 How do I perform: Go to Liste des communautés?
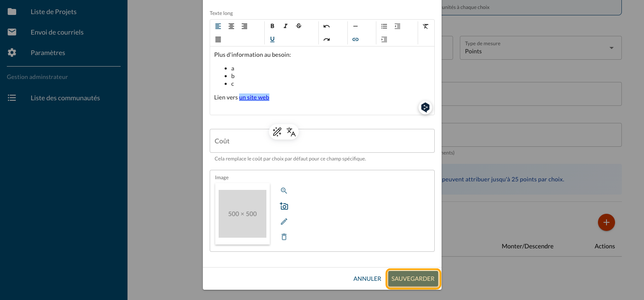pyautogui.click(x=65, y=98)
